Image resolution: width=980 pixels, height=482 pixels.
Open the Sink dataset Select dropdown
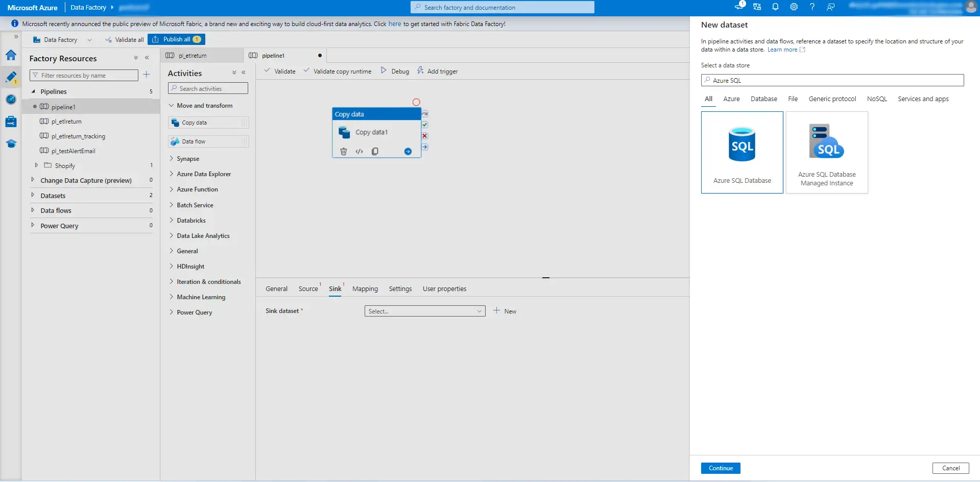[x=425, y=311]
